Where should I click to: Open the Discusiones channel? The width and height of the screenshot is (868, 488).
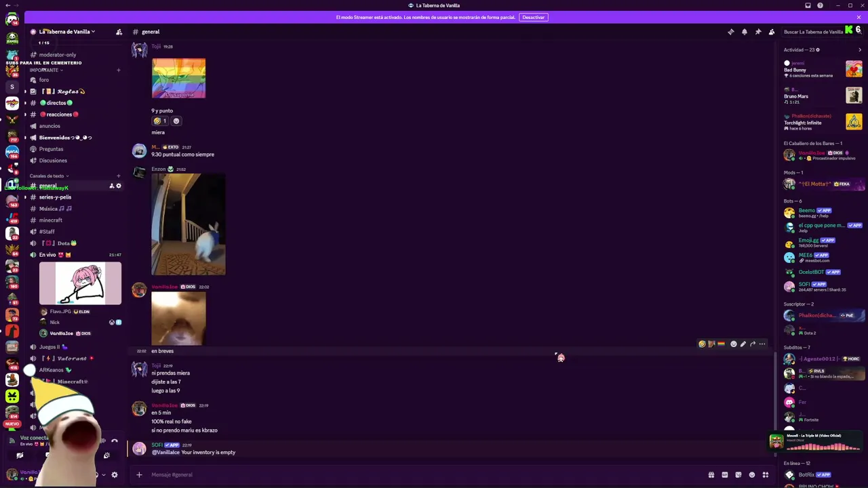53,161
